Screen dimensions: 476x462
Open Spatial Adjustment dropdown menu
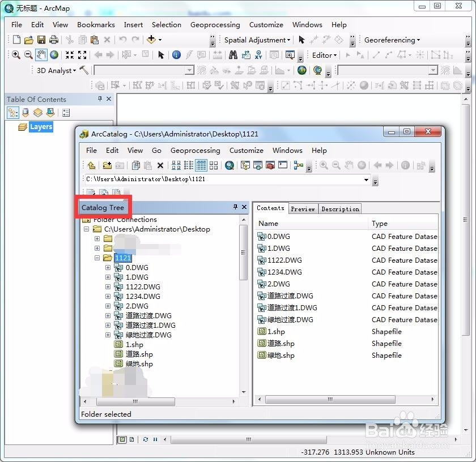[x=257, y=40]
